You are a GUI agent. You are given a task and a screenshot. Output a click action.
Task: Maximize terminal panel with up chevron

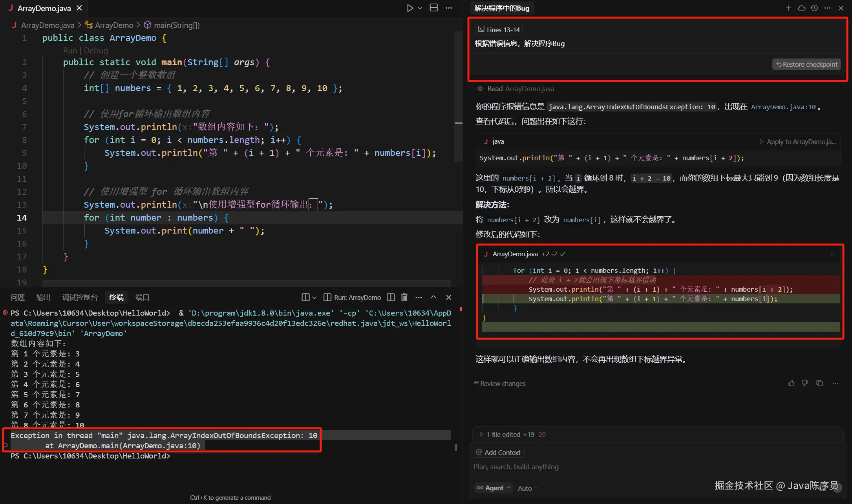click(x=433, y=298)
